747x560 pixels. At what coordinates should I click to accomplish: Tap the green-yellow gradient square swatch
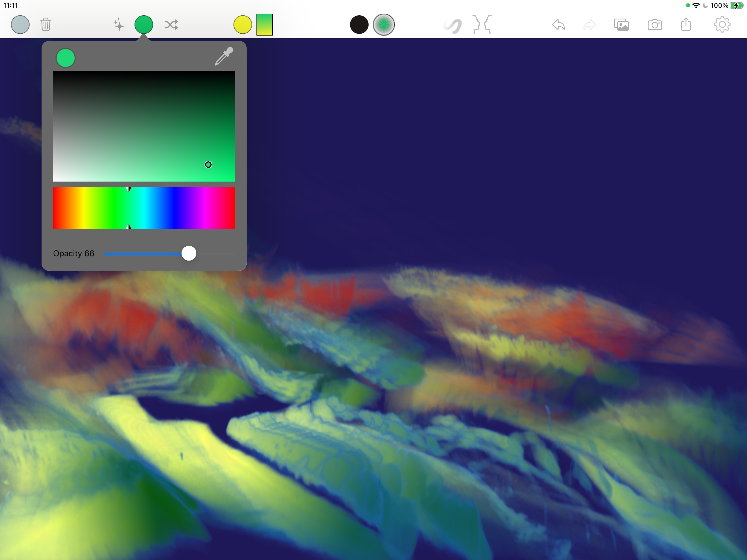264,25
